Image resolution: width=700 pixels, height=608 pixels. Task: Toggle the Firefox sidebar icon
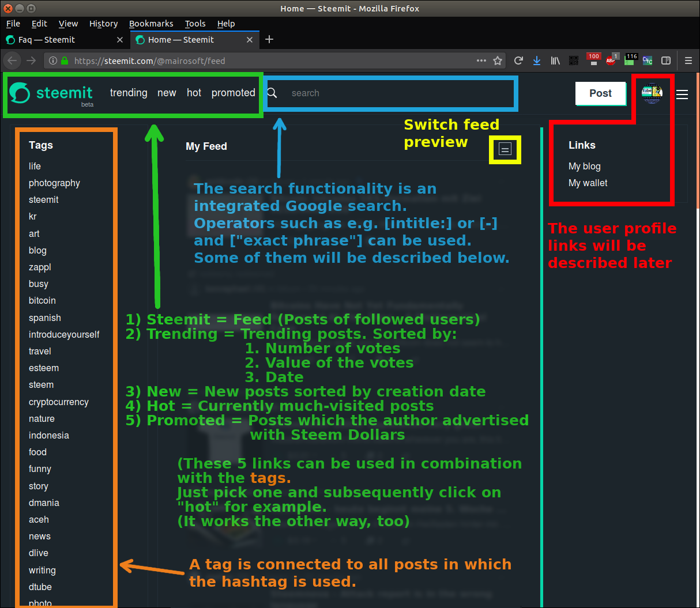click(666, 61)
